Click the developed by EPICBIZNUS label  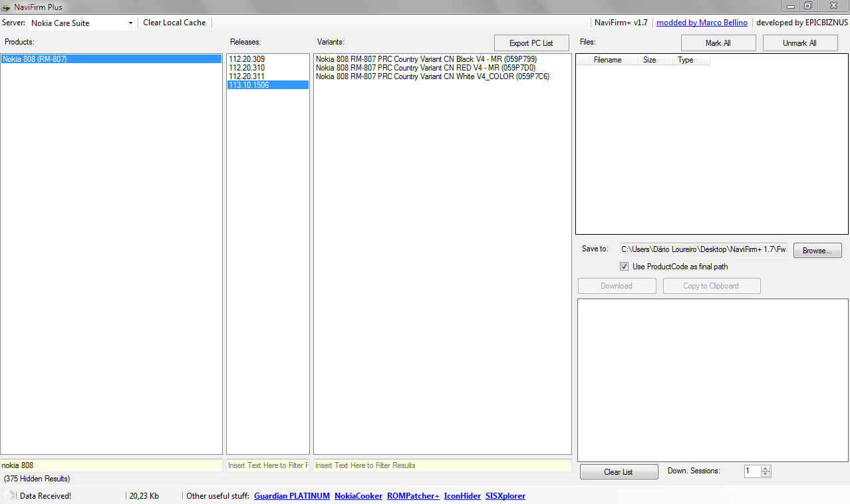(802, 23)
